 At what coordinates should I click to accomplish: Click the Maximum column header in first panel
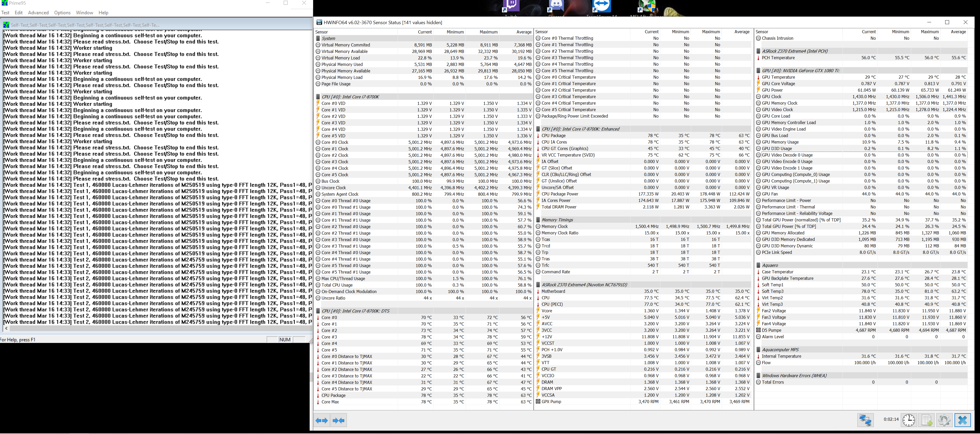point(482,32)
